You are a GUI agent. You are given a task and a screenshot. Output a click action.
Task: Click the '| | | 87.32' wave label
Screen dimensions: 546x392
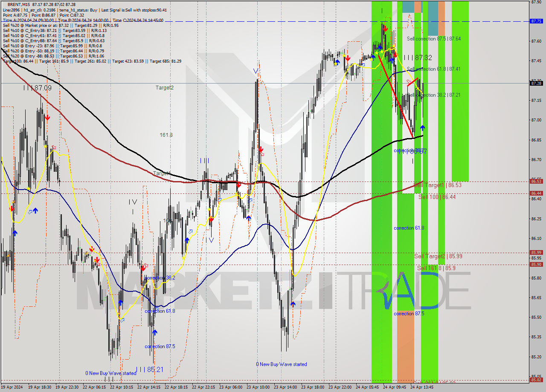418,58
